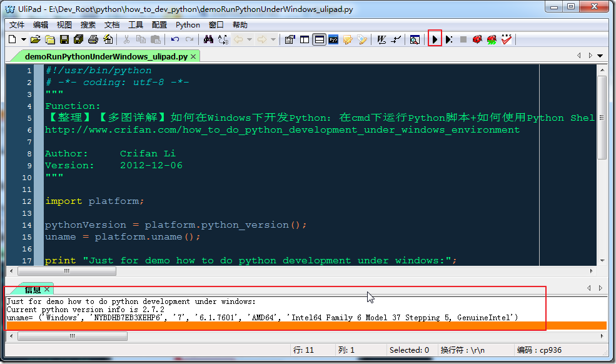Image resolution: width=616 pixels, height=364 pixels.
Task: Open the 文档 menu
Action: 111,25
